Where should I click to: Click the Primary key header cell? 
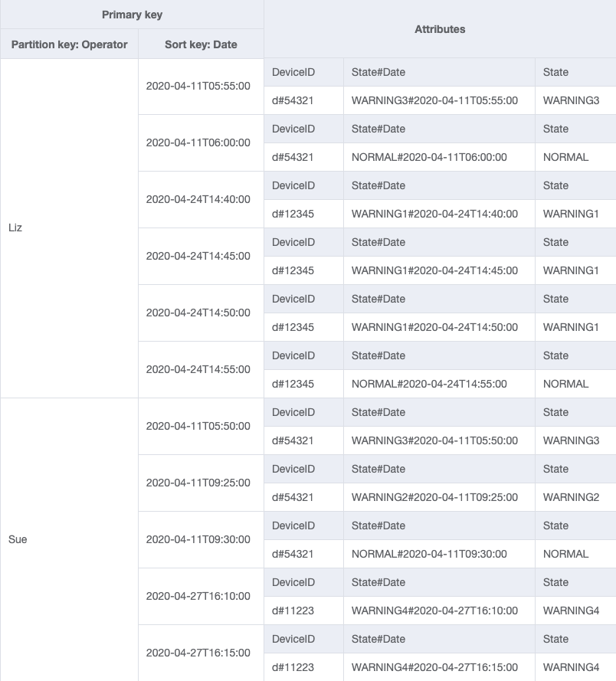coord(132,15)
